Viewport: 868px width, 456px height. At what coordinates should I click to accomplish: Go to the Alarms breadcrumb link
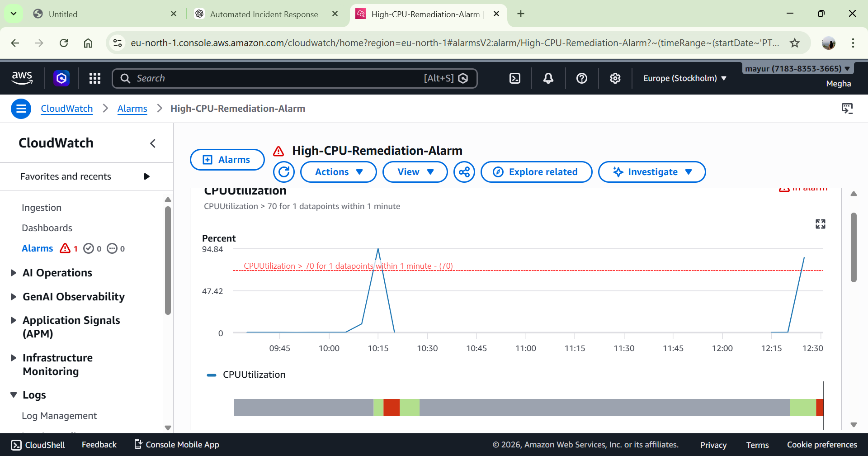point(132,109)
